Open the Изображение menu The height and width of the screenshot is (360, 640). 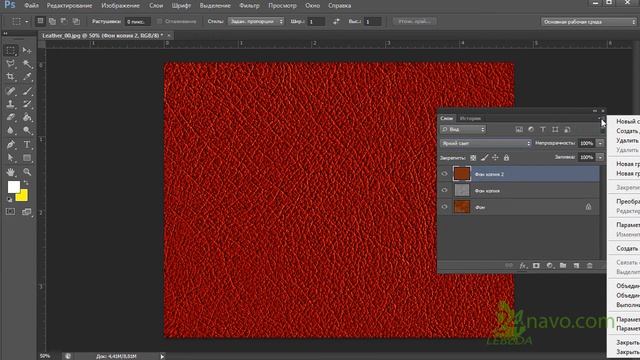(x=120, y=6)
